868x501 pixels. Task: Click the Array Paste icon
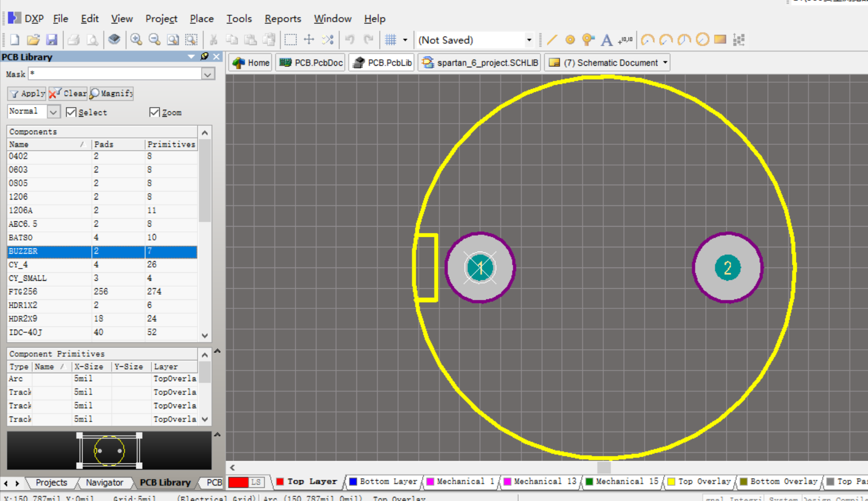click(x=739, y=40)
